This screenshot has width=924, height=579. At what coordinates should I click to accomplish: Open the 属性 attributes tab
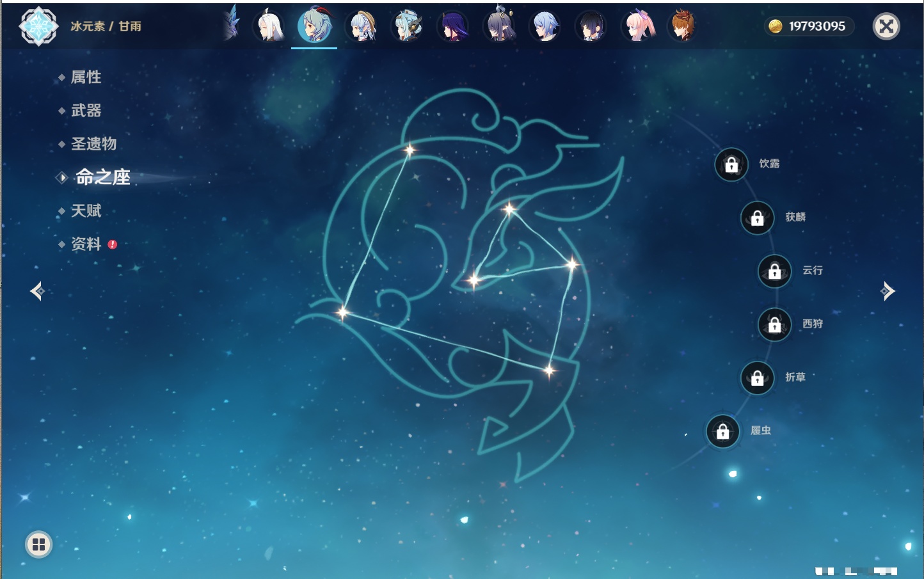[x=86, y=77]
